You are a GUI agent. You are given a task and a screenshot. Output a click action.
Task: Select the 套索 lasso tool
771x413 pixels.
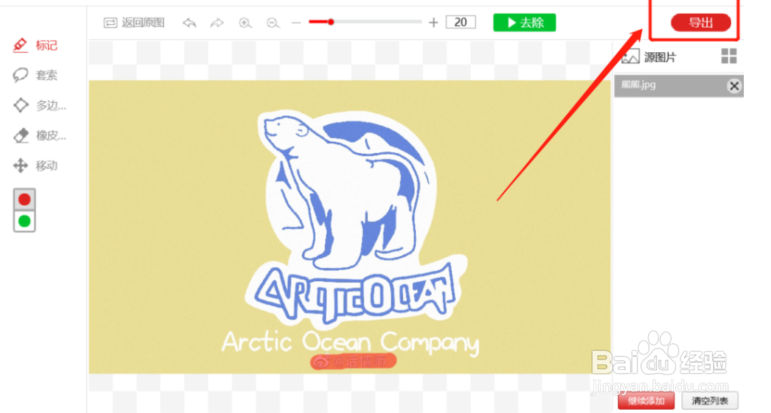pos(35,75)
